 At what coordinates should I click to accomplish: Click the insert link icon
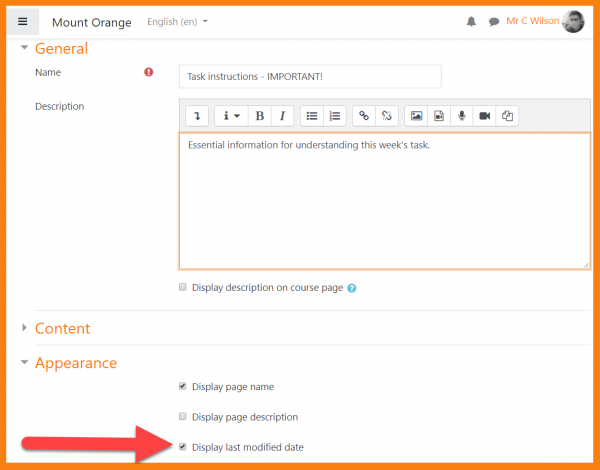coord(364,116)
